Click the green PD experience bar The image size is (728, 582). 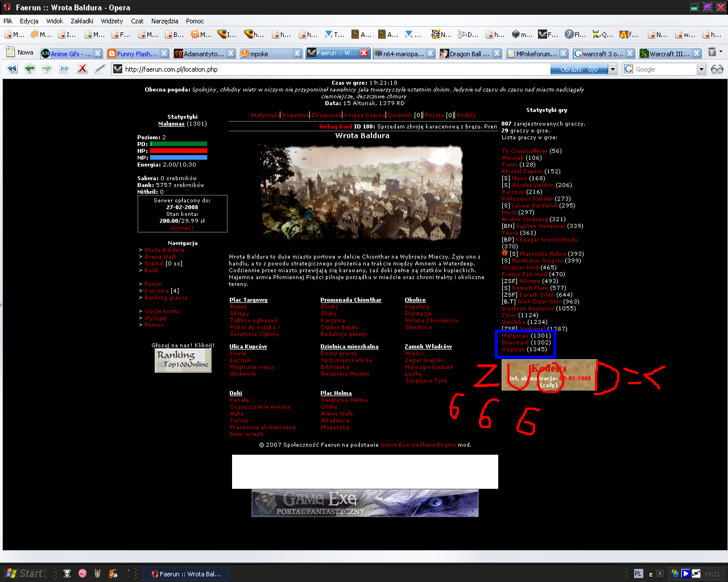[179, 144]
